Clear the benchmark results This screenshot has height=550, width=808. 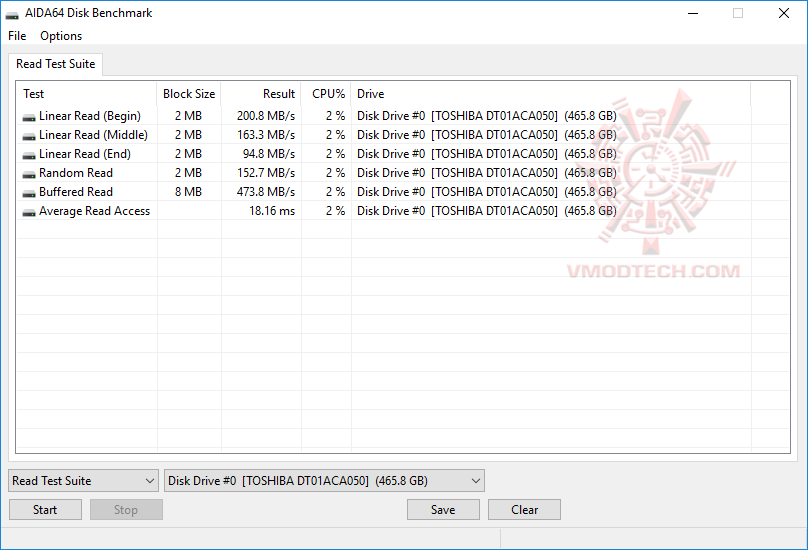[x=524, y=510]
